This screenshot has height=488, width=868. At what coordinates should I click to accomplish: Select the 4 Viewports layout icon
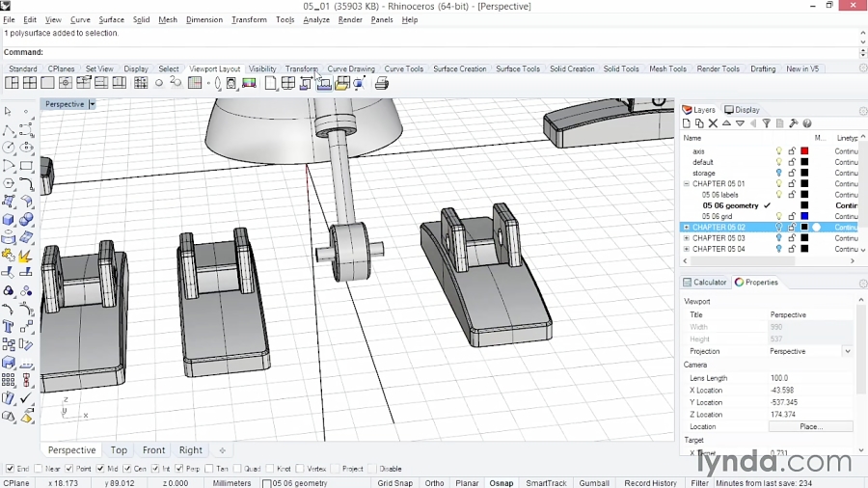click(29, 84)
